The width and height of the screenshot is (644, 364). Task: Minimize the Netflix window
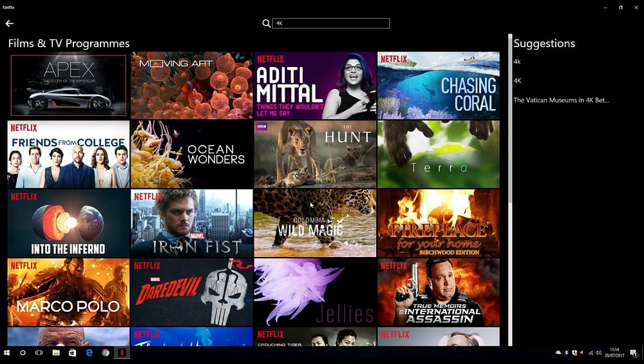coord(605,7)
